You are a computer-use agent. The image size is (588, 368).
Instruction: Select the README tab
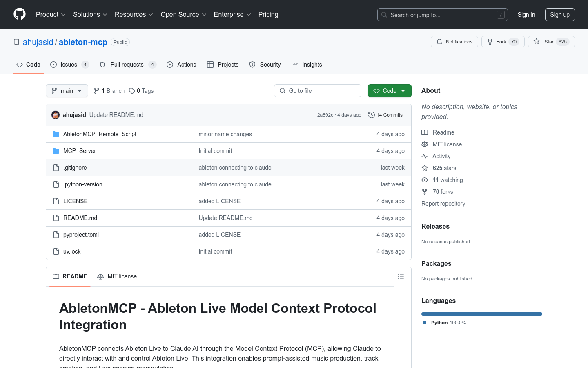pos(70,277)
